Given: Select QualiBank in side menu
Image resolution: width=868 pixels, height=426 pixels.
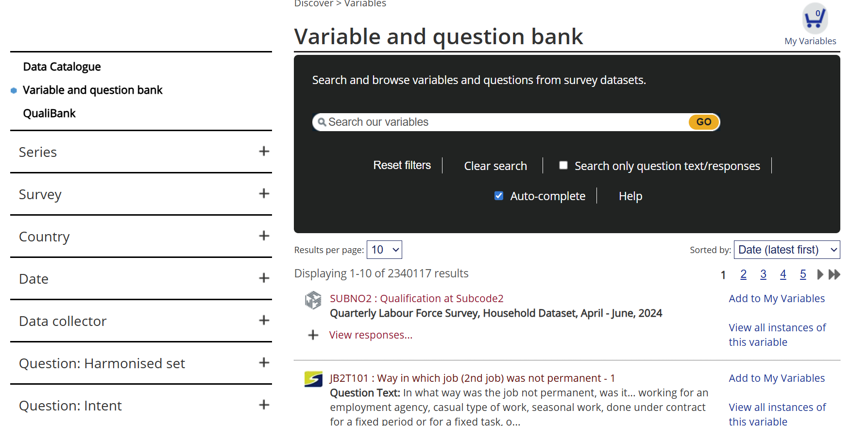Looking at the screenshot, I should [x=49, y=113].
